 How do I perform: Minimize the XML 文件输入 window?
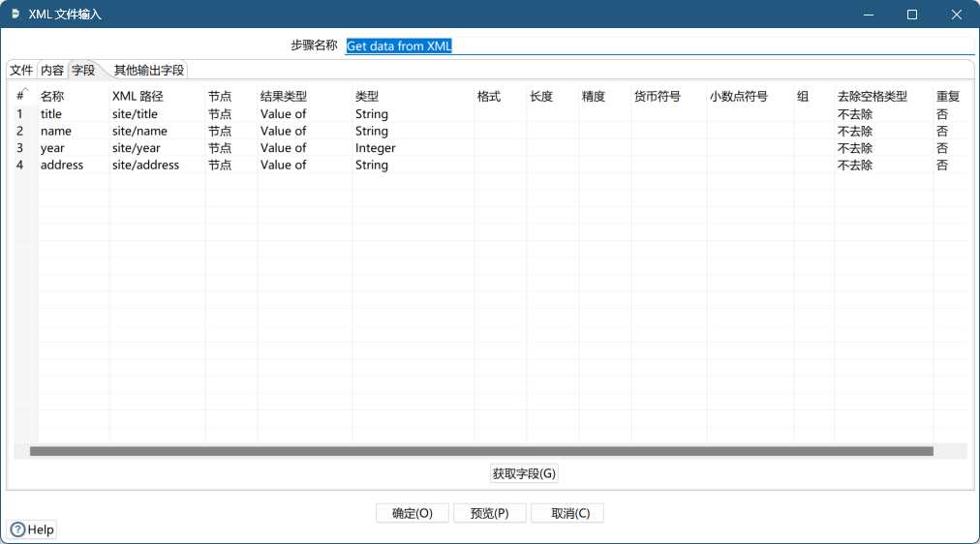coord(868,14)
